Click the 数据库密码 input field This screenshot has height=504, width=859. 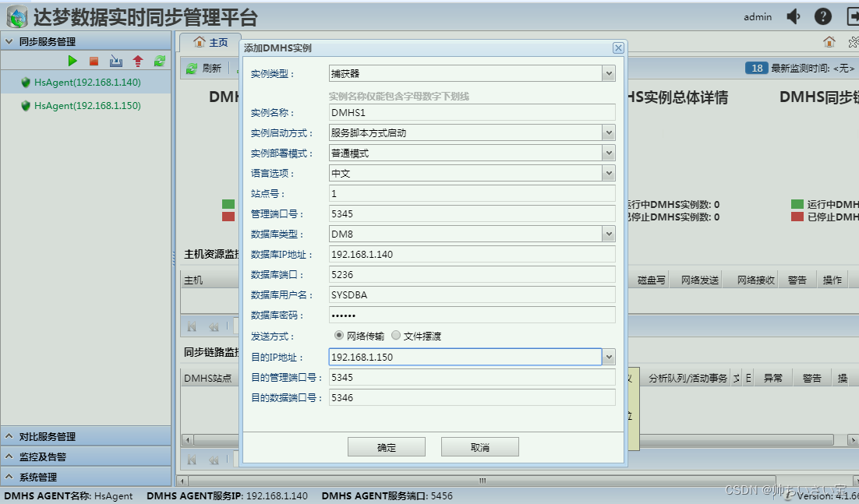[472, 315]
